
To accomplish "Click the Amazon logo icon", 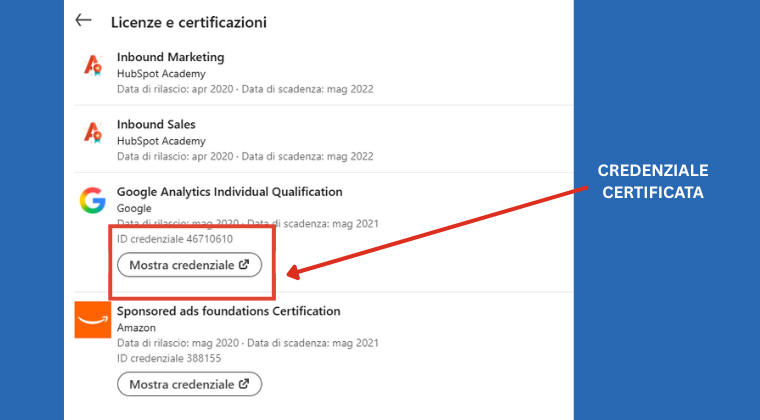I will click(93, 320).
